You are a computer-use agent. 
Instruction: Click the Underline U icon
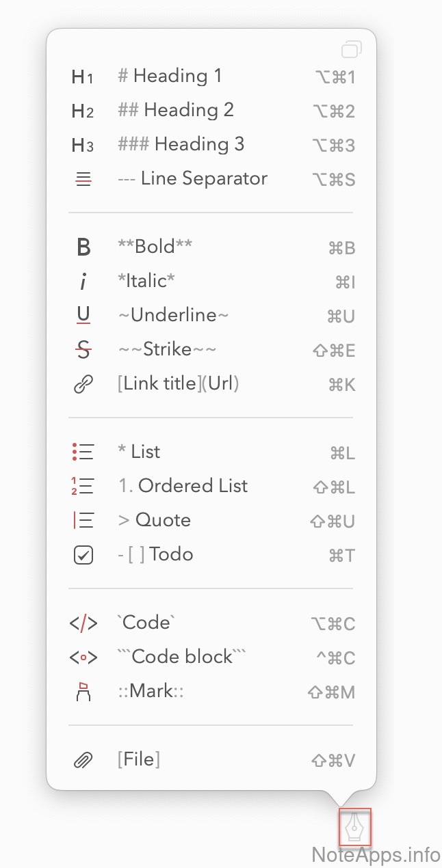pos(83,316)
